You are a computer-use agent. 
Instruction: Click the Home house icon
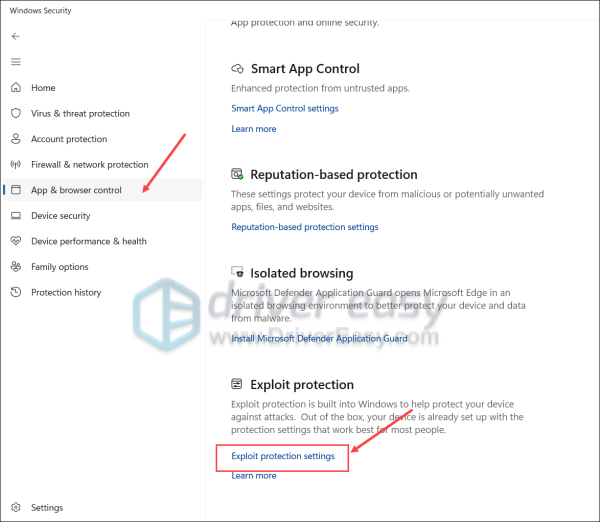[16, 87]
